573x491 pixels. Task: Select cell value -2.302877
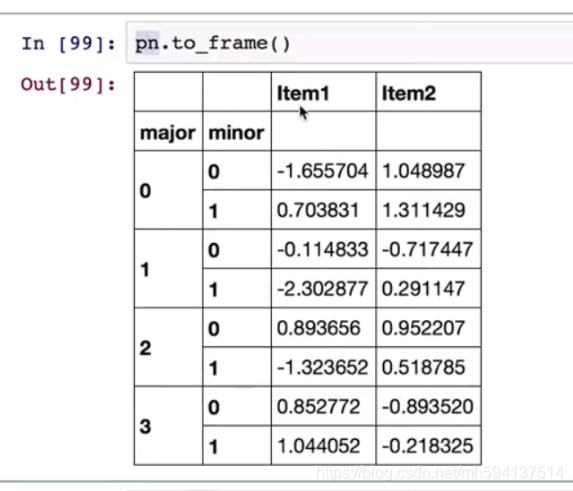322,289
